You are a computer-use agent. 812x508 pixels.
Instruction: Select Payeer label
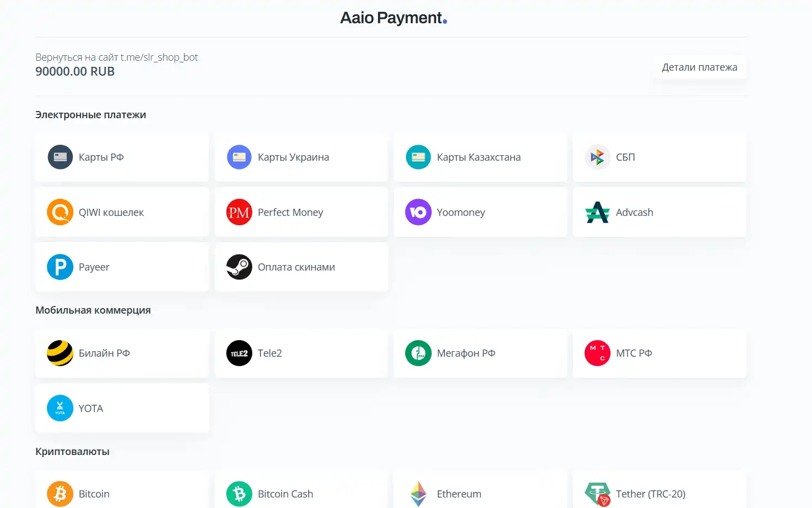[94, 267]
